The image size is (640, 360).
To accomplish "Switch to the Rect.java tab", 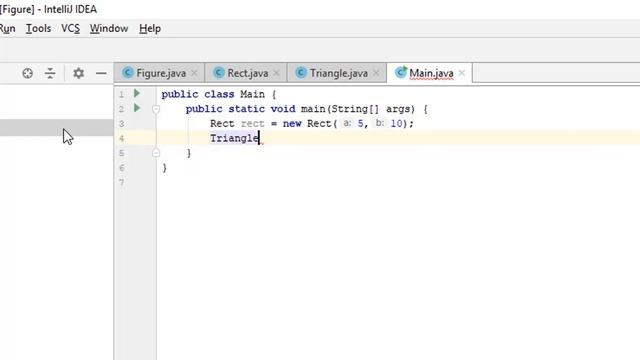I will [x=247, y=73].
